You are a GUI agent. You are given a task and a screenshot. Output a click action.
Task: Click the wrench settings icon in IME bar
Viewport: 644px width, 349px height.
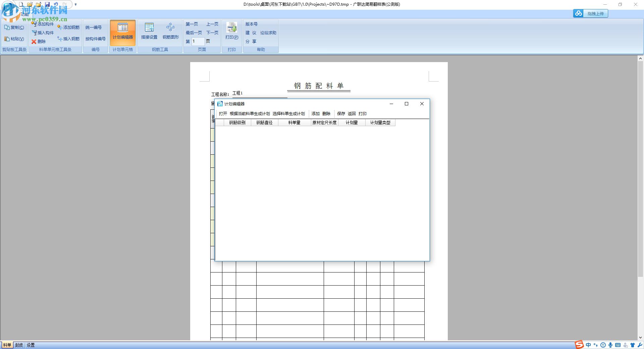point(640,345)
